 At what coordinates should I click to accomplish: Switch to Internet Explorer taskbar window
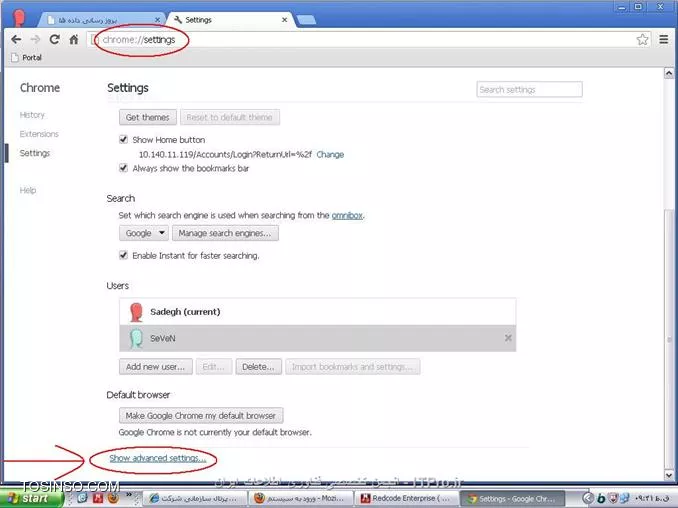click(195, 498)
